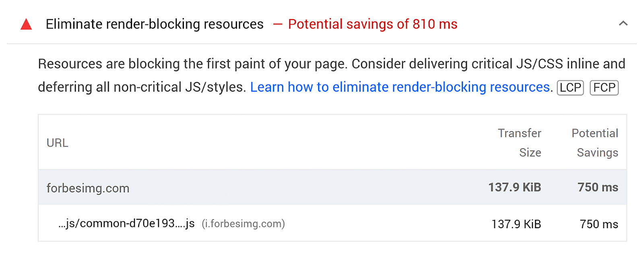Click the Potential savings of 810 ms text
This screenshot has height=260, width=644.
tap(372, 24)
